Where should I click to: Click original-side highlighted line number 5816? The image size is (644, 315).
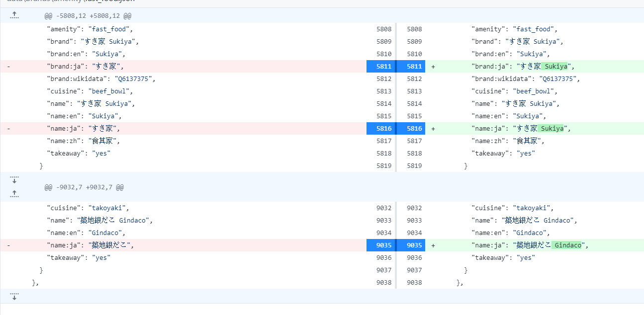pyautogui.click(x=381, y=128)
